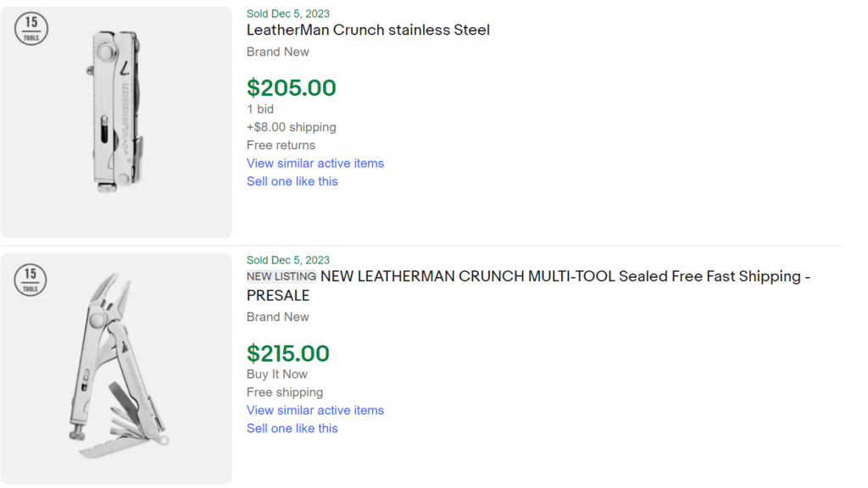Click "Sell one like this" under the first listing

click(292, 181)
